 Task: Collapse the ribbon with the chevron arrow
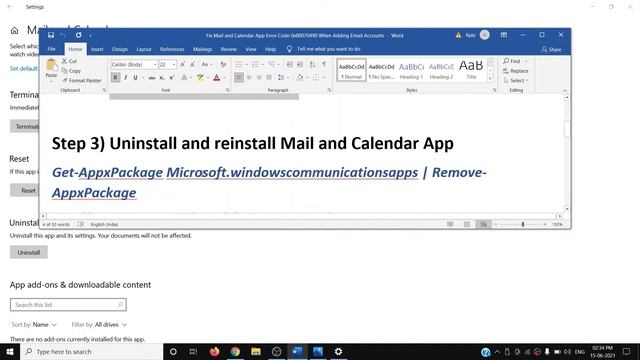(564, 91)
